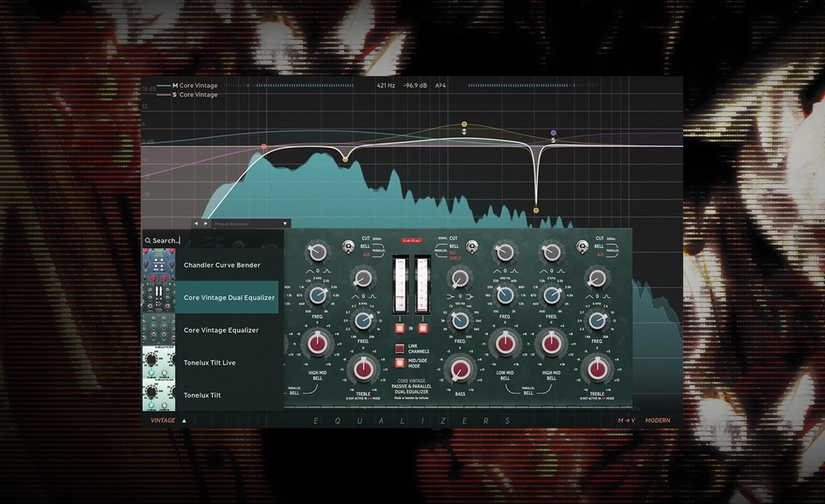825x504 pixels.
Task: Click the right channel red Bass gain knob
Action: 460,370
